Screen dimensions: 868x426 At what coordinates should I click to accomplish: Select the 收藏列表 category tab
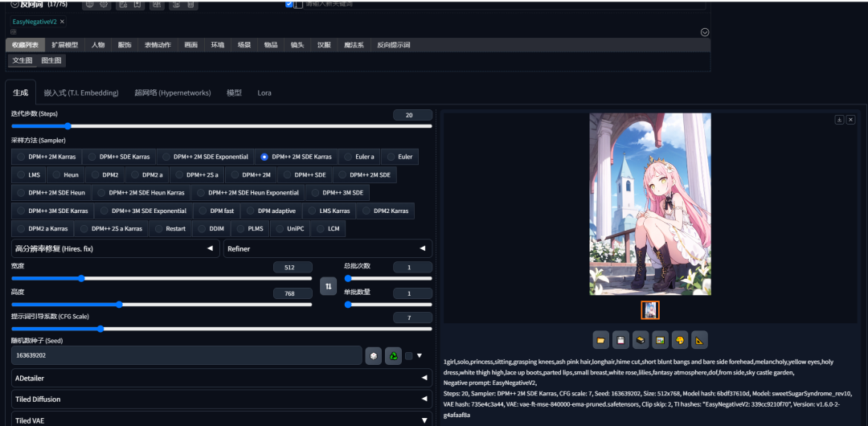click(x=25, y=45)
